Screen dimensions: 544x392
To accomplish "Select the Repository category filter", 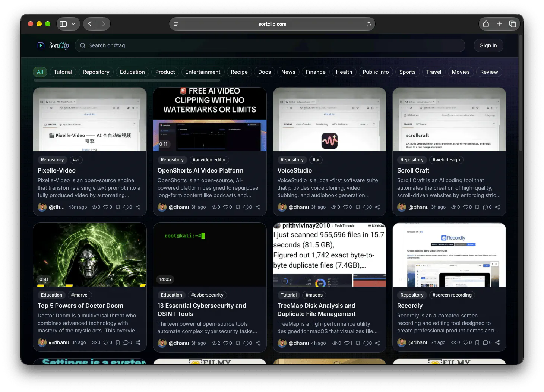I will [96, 72].
